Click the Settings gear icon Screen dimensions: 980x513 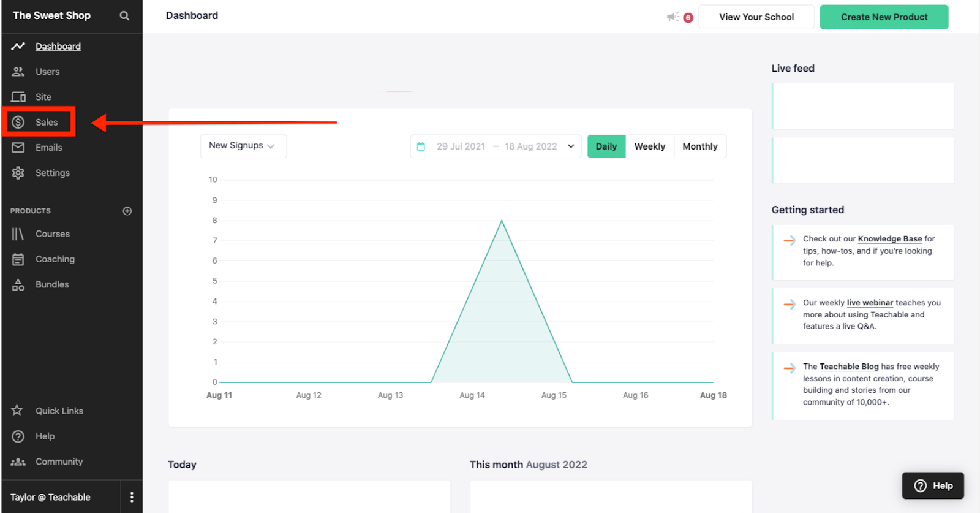18,173
